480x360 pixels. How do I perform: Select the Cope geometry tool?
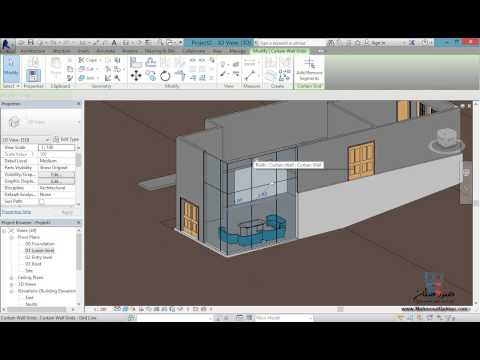pos(88,60)
